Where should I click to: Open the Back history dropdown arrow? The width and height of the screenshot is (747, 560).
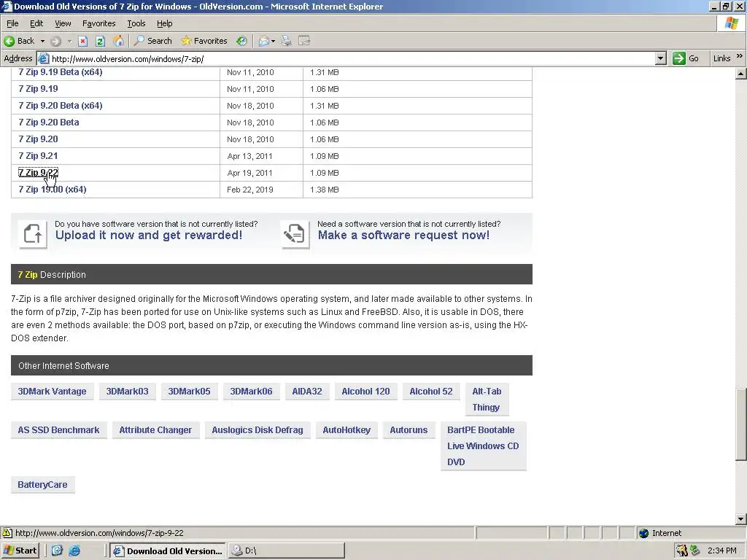tap(42, 41)
